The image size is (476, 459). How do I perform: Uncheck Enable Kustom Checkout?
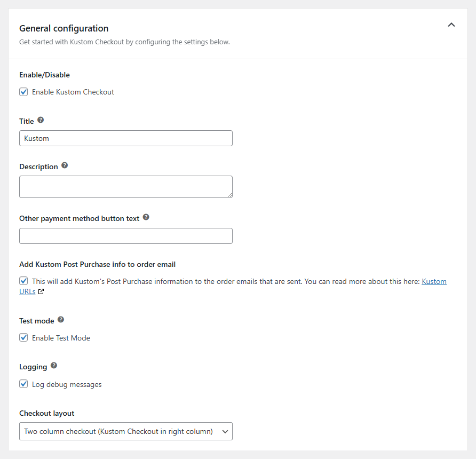coord(23,92)
